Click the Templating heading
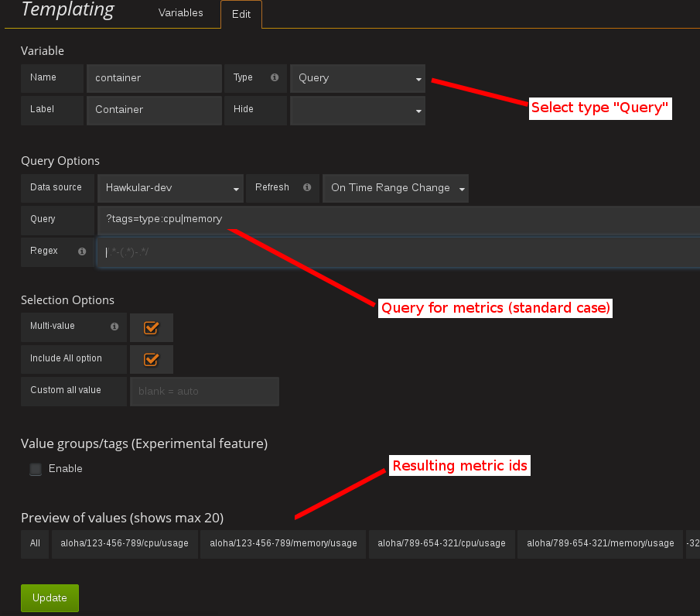This screenshot has height=616, width=700. (x=68, y=10)
